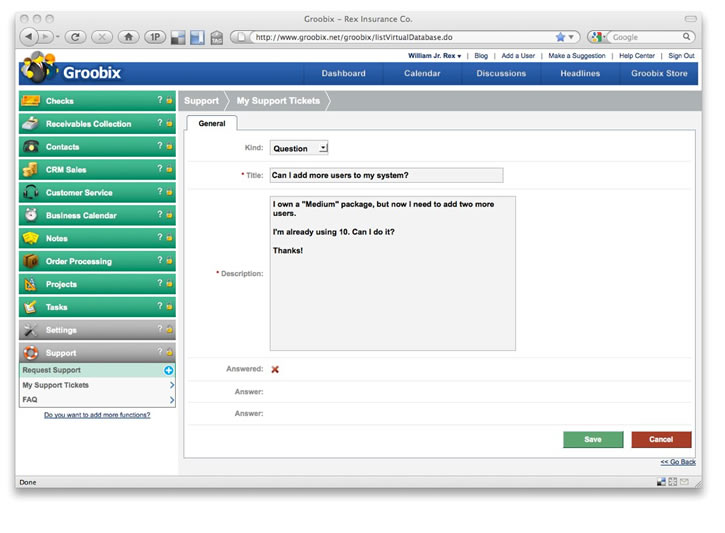Expand the FAQ entry chevron

point(172,400)
